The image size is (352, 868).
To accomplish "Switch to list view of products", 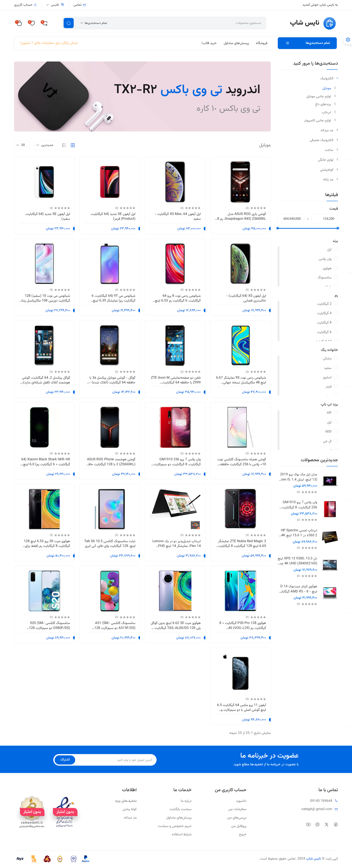I will point(64,145).
